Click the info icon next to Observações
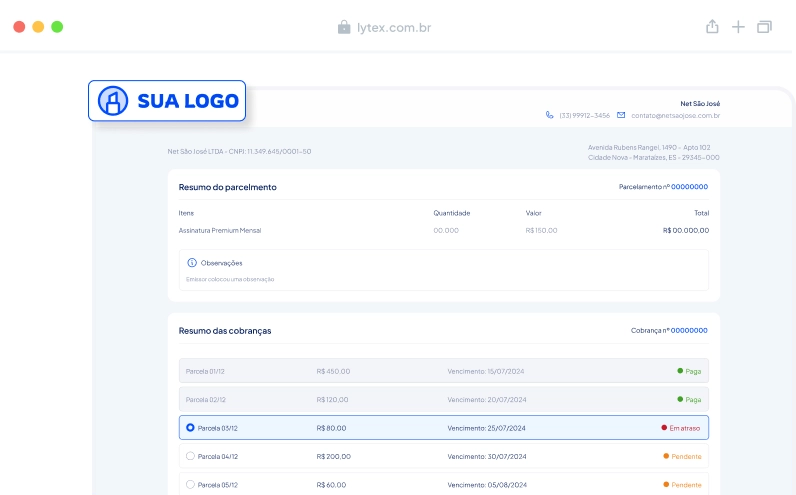 point(192,262)
